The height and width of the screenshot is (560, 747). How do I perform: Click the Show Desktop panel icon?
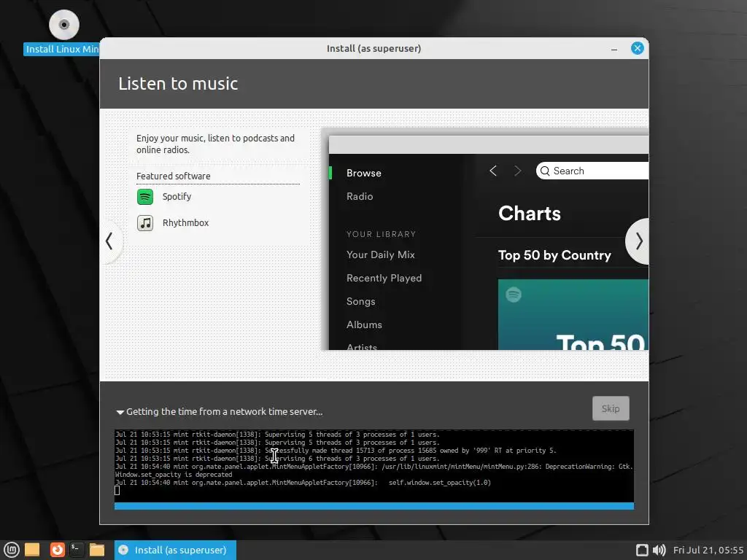[32, 550]
